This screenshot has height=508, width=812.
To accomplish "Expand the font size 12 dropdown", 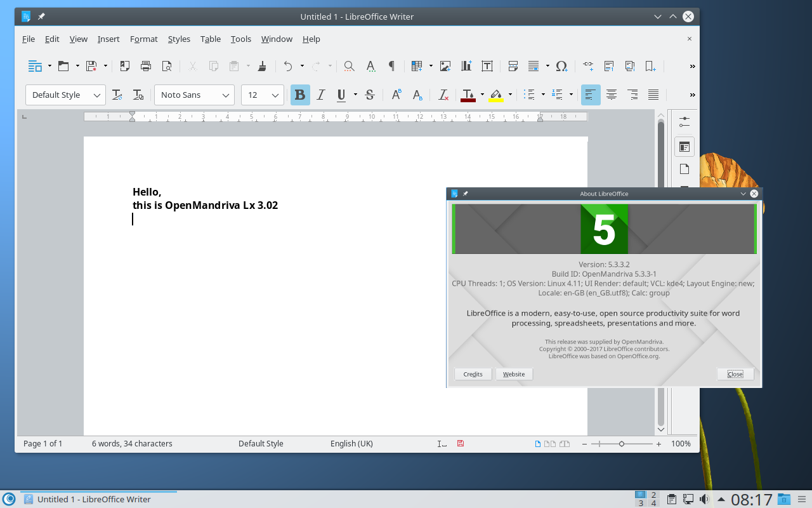I will pos(275,95).
